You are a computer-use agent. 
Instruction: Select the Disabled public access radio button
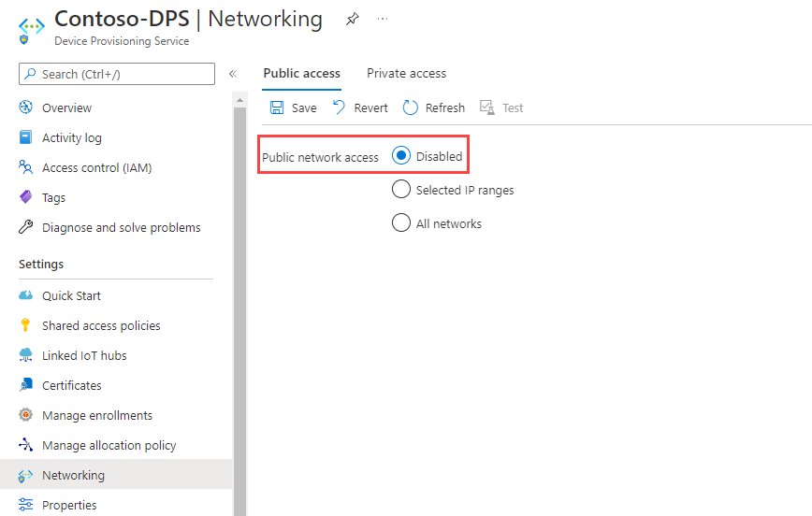click(401, 155)
